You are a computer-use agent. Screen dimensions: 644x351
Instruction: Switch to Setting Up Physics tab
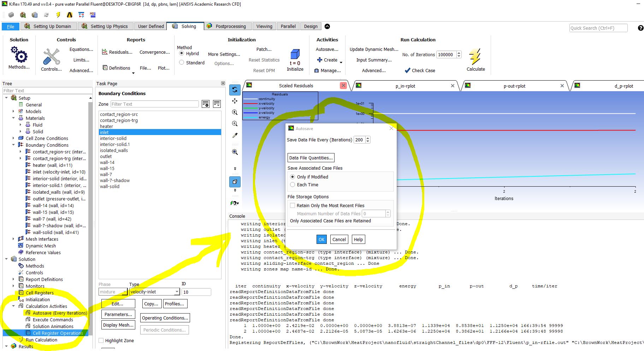point(105,27)
